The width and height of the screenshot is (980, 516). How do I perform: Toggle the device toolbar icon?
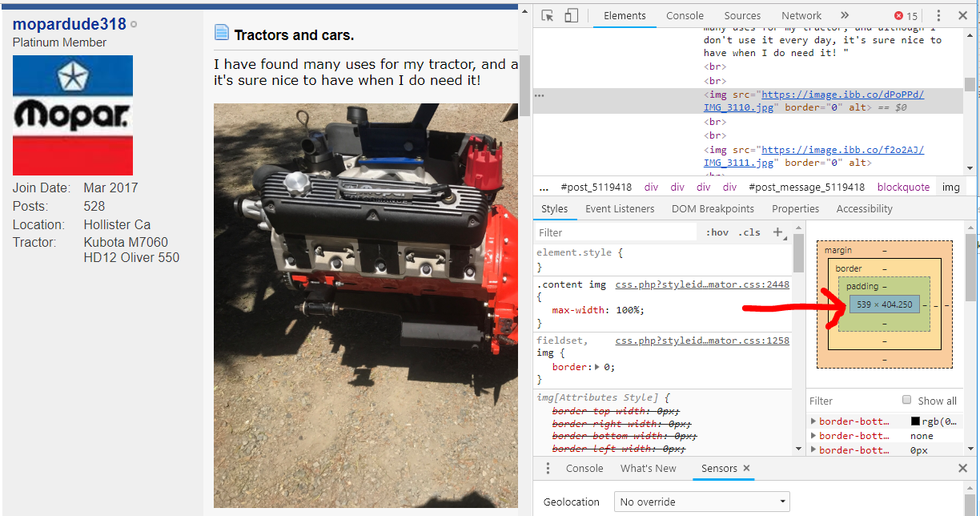click(571, 16)
